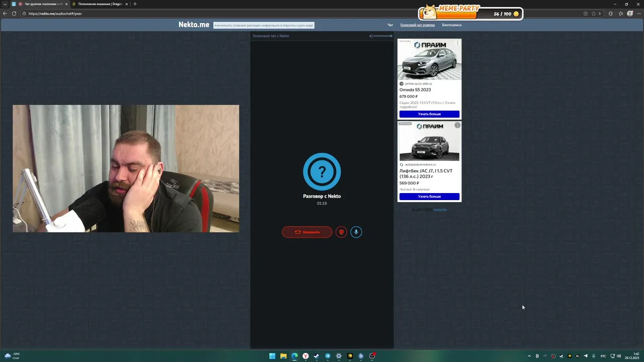The height and width of the screenshot is (362, 644).
Task: Click the streamer webcam overlay
Action: [x=126, y=168]
